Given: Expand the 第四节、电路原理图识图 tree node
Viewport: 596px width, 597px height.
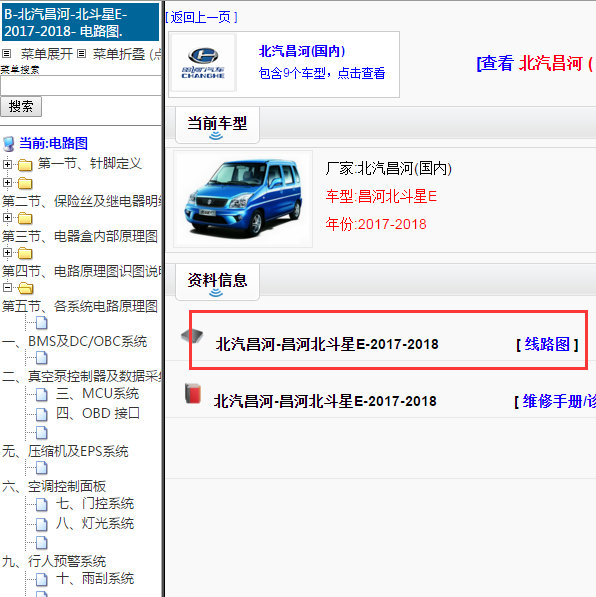Looking at the screenshot, I should pos(7,252).
